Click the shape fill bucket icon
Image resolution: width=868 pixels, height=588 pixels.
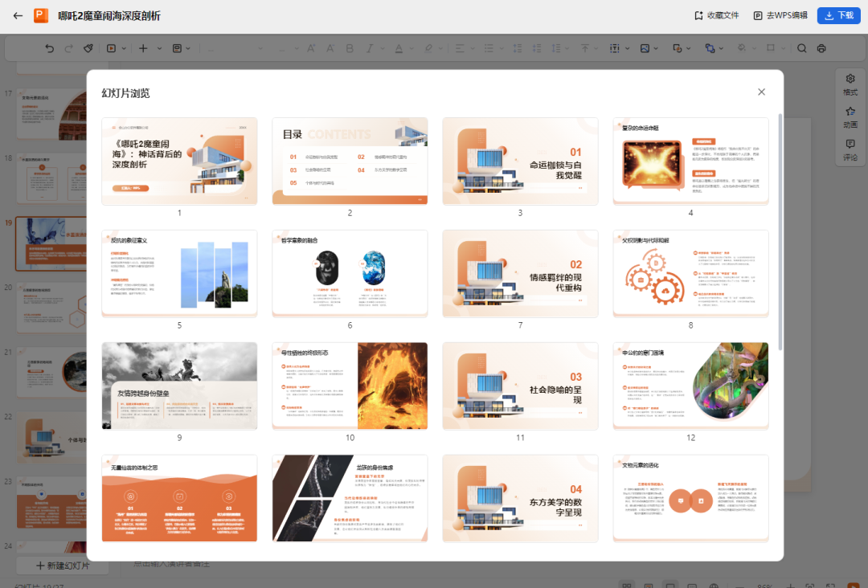pyautogui.click(x=742, y=49)
